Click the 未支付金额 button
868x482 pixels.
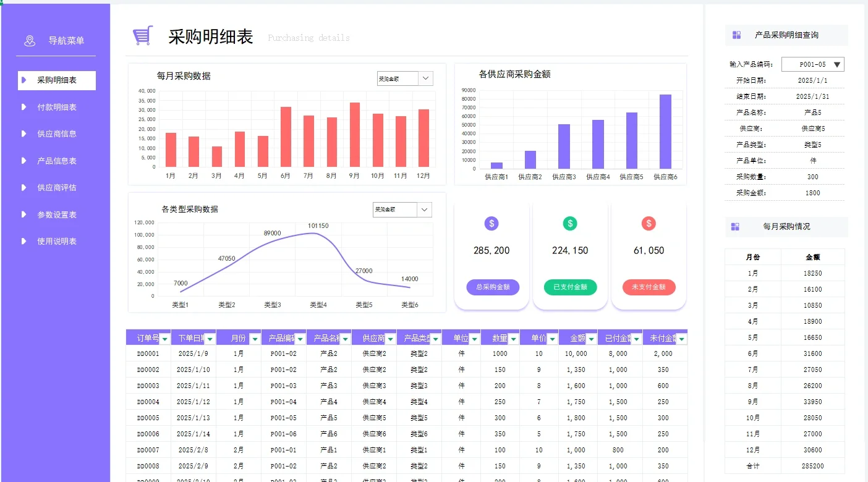click(x=649, y=287)
